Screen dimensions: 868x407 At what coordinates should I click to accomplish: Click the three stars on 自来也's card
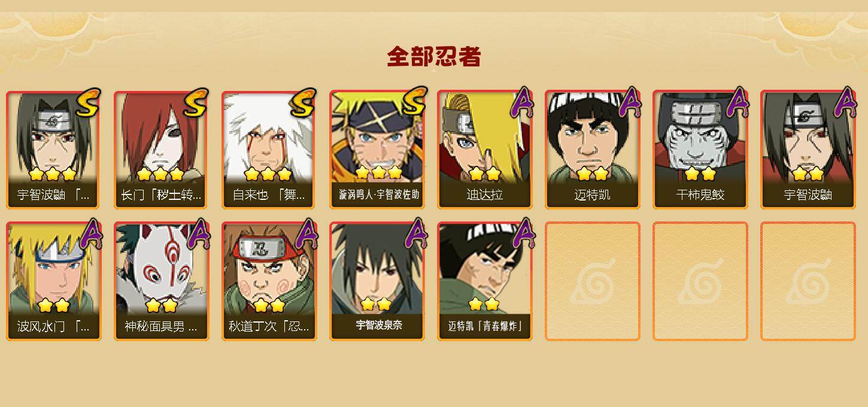[x=268, y=174]
